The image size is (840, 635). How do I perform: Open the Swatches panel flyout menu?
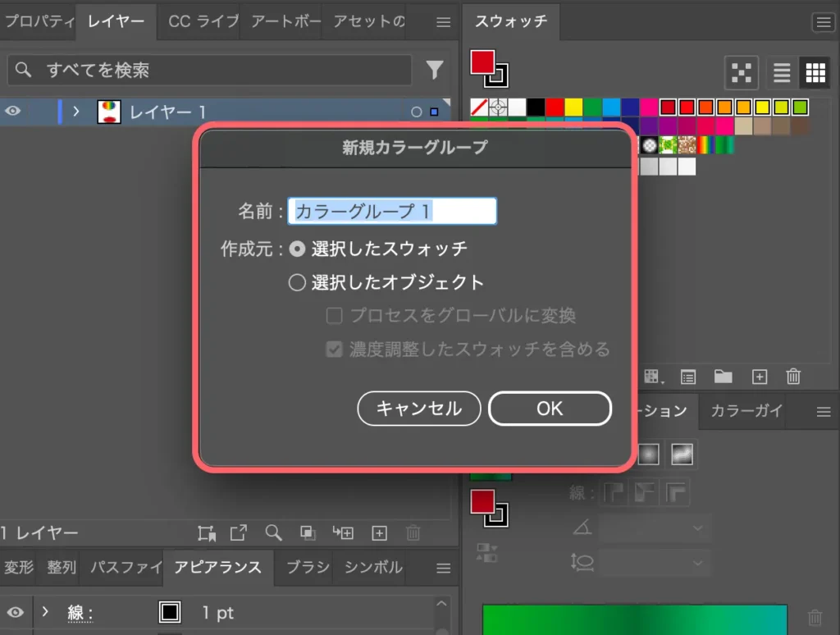point(823,22)
